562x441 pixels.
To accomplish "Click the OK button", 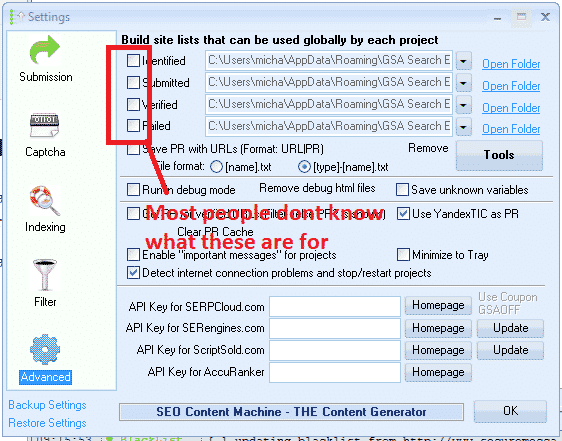I will pos(510,411).
